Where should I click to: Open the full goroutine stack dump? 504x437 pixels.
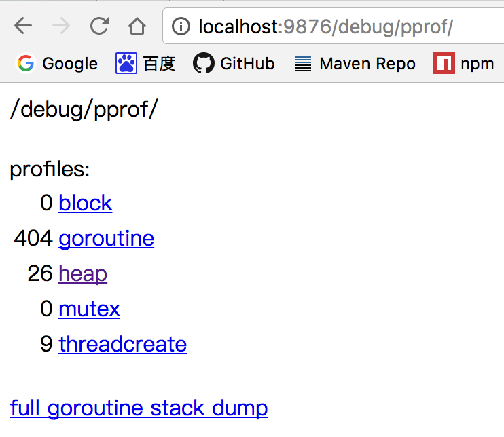(139, 408)
